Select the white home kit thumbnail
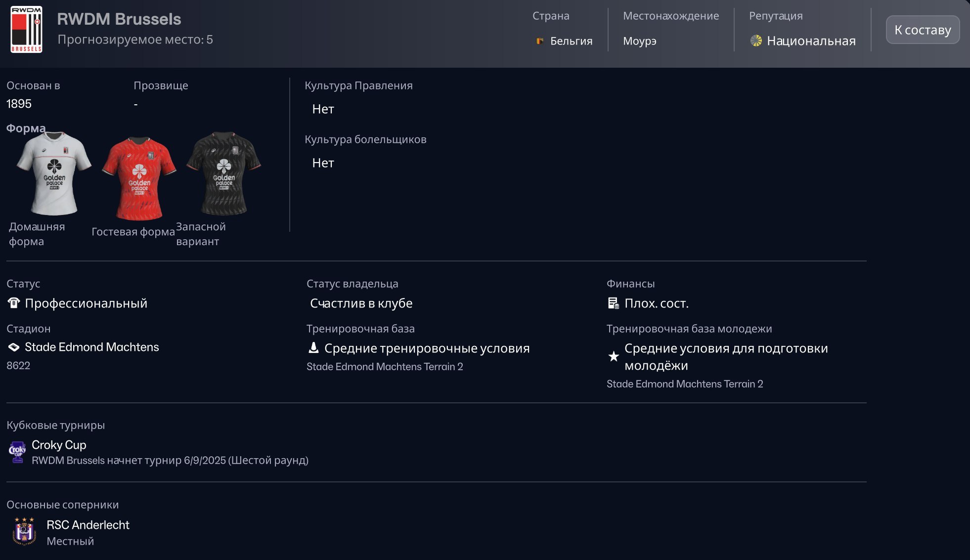Image resolution: width=970 pixels, height=560 pixels. click(x=54, y=173)
